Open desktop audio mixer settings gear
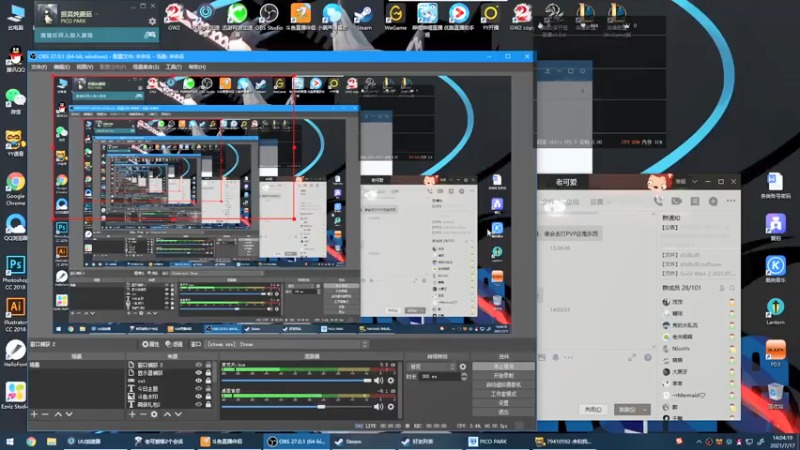800x450 pixels. click(x=391, y=380)
